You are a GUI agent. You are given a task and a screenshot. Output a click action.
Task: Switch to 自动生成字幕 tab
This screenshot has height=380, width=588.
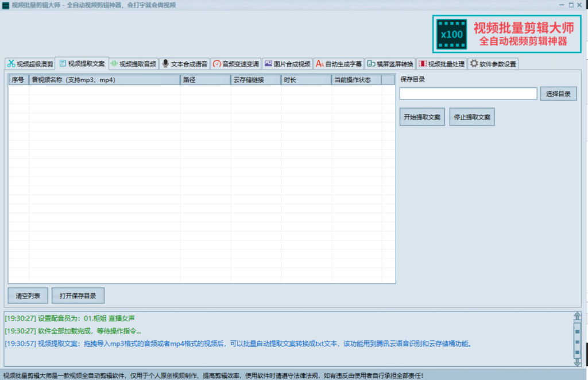(339, 63)
